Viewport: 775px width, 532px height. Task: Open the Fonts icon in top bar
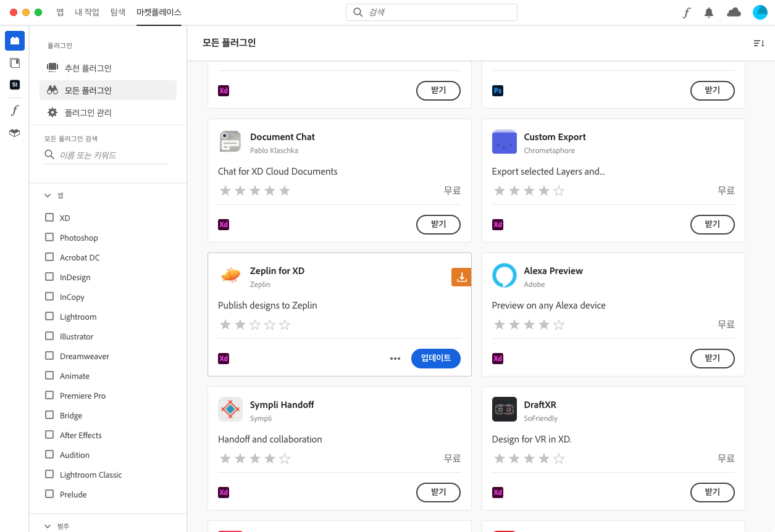tap(686, 12)
